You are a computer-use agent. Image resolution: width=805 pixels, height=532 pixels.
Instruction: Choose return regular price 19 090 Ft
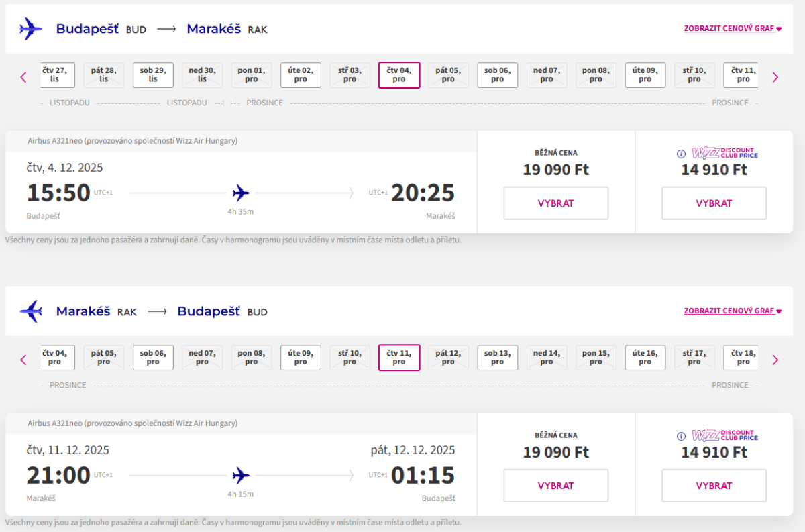point(555,486)
